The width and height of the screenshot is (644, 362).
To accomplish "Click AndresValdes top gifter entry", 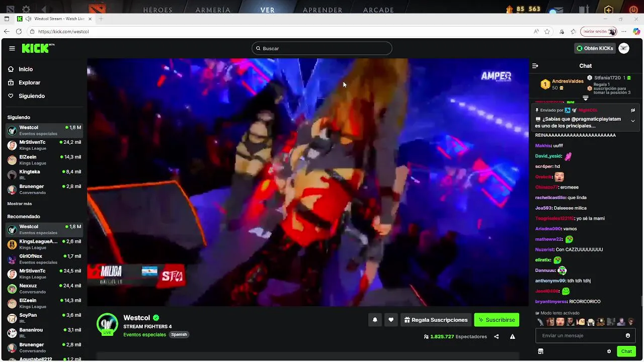I will 562,84.
